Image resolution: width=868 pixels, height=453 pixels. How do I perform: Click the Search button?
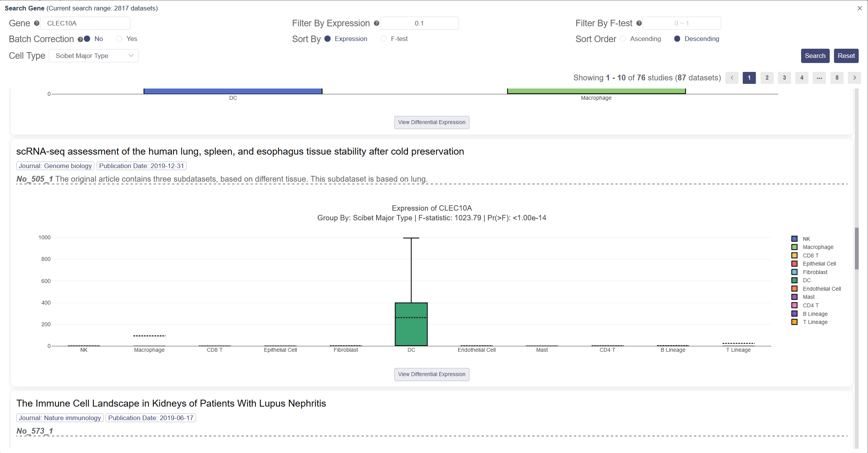(x=815, y=56)
